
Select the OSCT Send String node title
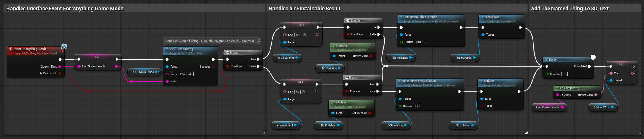(181, 49)
